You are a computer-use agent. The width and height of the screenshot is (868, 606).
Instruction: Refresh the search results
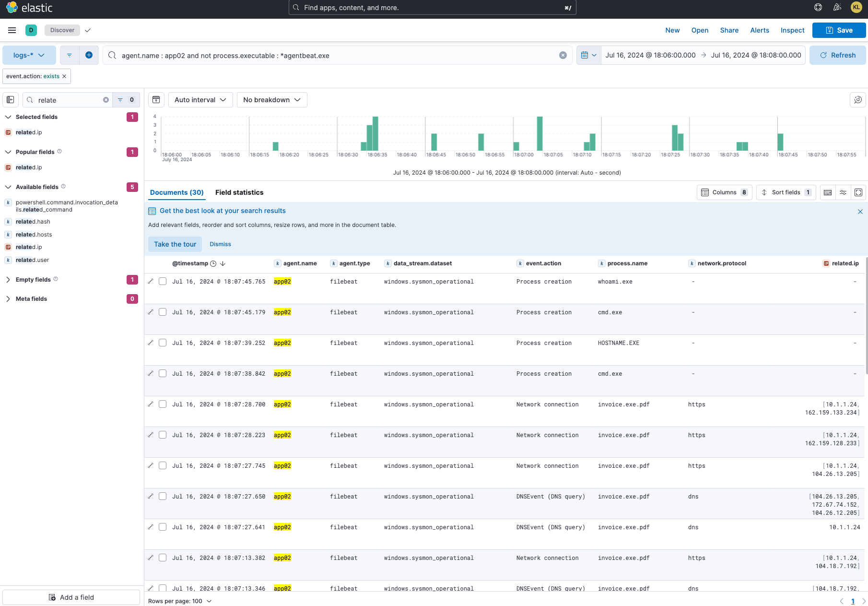(837, 55)
